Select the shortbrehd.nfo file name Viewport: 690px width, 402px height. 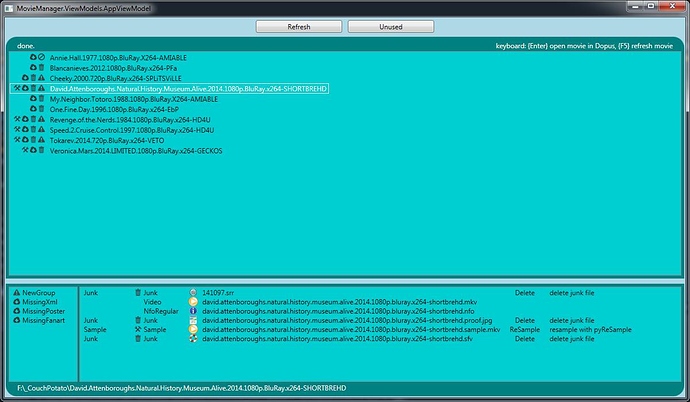338,311
